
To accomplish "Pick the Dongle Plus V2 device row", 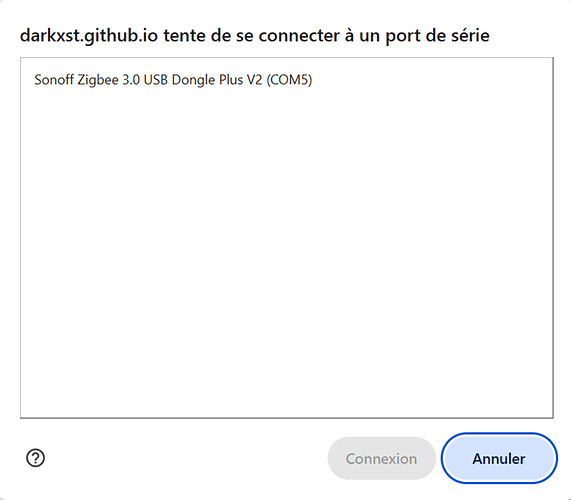I will pos(287,80).
